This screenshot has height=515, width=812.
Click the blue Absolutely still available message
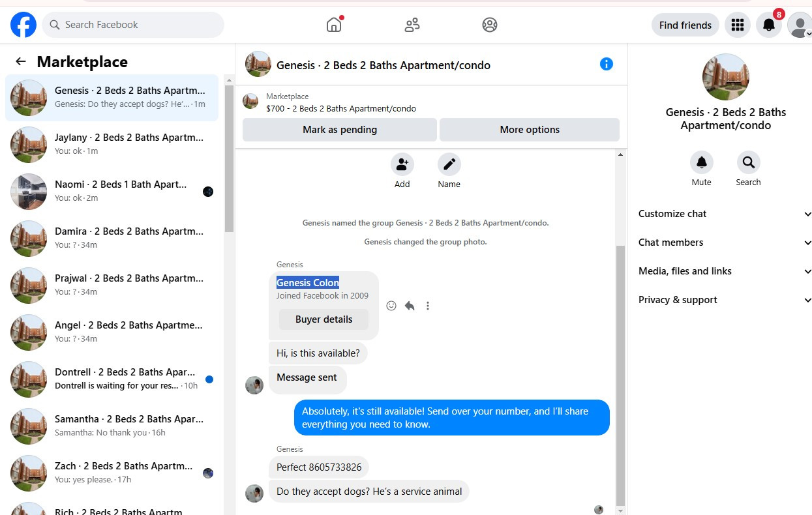pos(452,418)
